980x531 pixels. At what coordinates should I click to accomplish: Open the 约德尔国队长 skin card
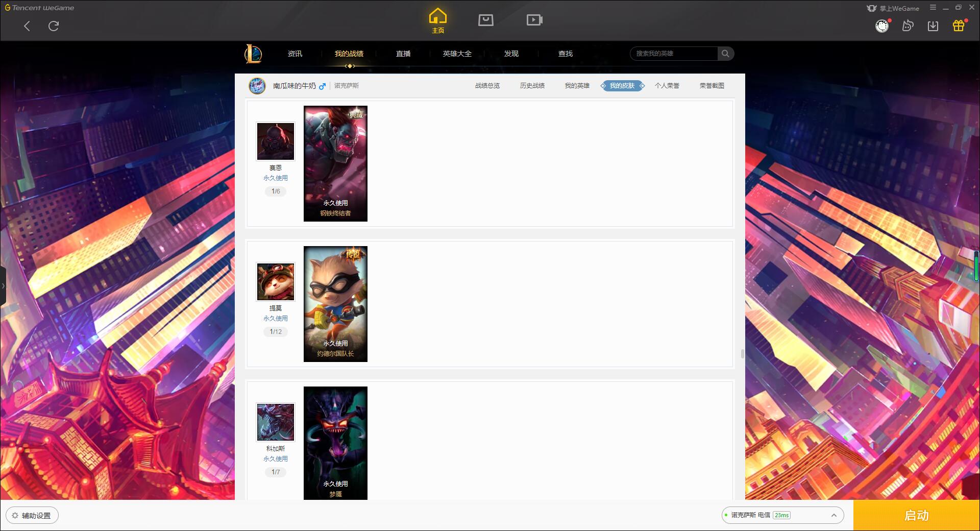335,304
